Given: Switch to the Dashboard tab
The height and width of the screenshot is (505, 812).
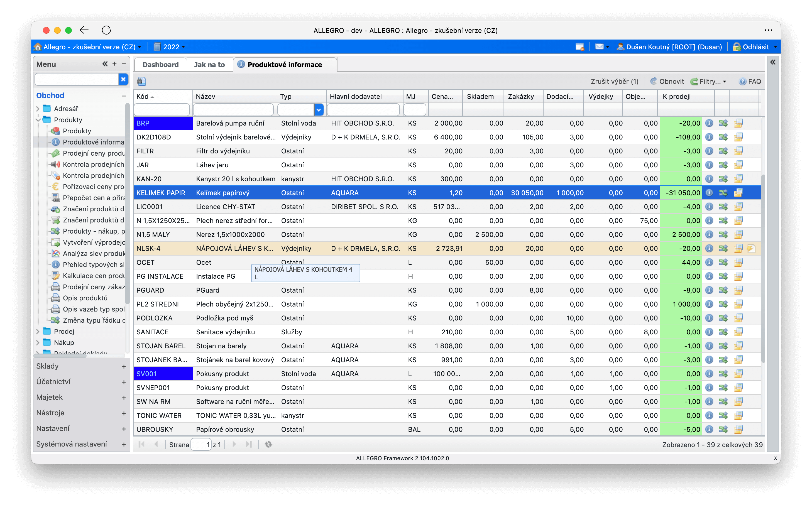Looking at the screenshot, I should tap(160, 65).
